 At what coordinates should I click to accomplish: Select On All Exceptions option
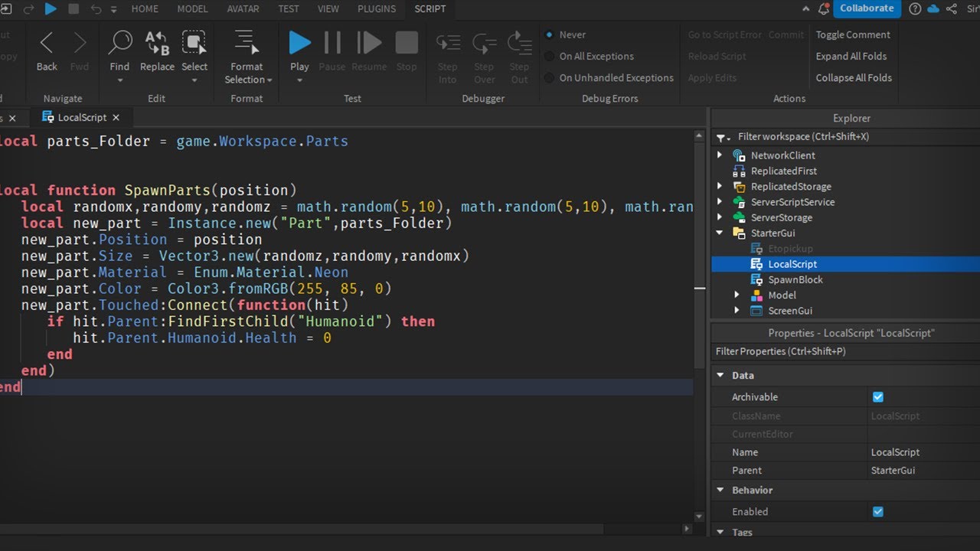point(550,56)
